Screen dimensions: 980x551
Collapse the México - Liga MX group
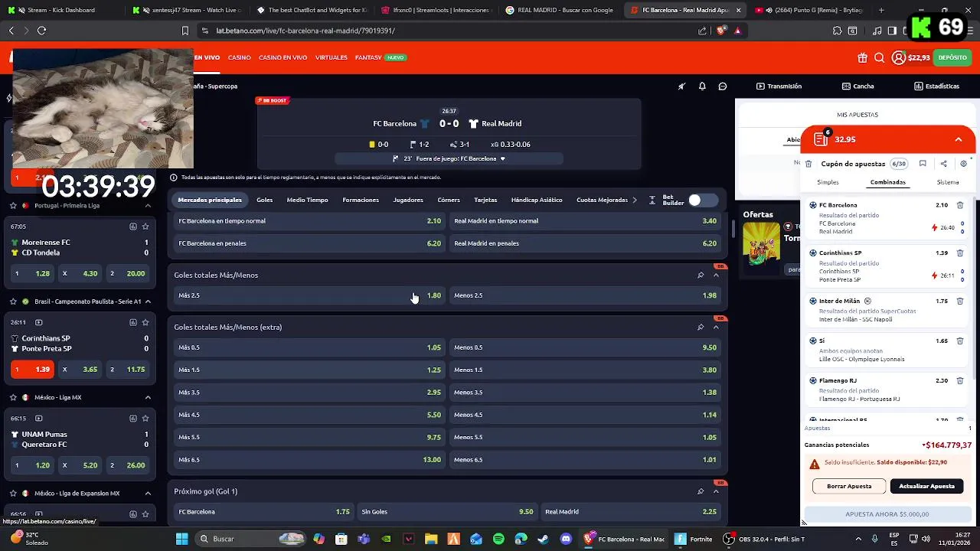(148, 397)
